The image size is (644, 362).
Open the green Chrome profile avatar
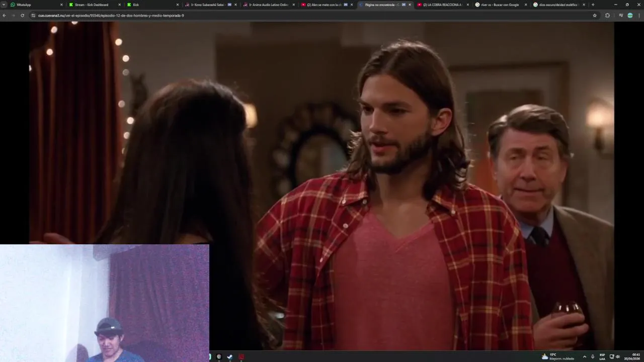(630, 16)
